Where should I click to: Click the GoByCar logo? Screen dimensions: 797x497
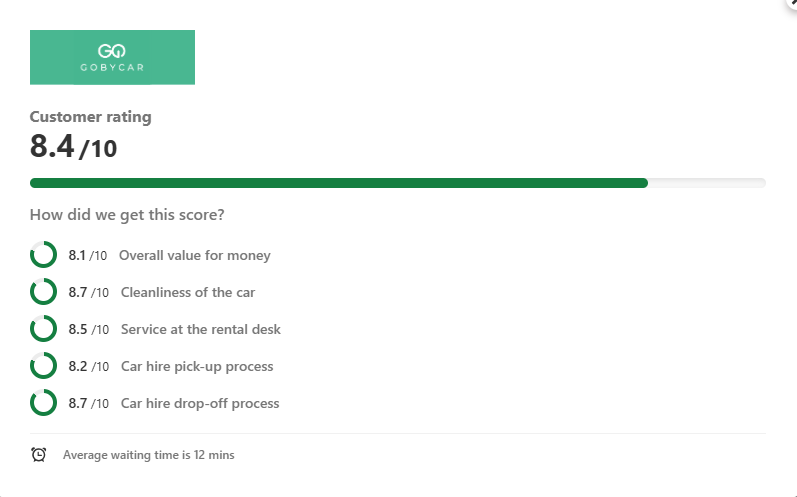click(112, 57)
